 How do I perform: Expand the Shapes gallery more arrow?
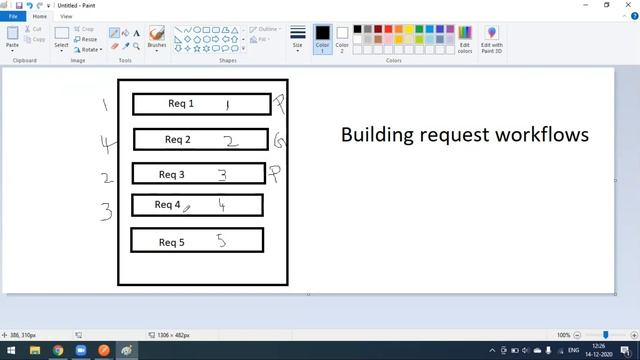click(243, 49)
